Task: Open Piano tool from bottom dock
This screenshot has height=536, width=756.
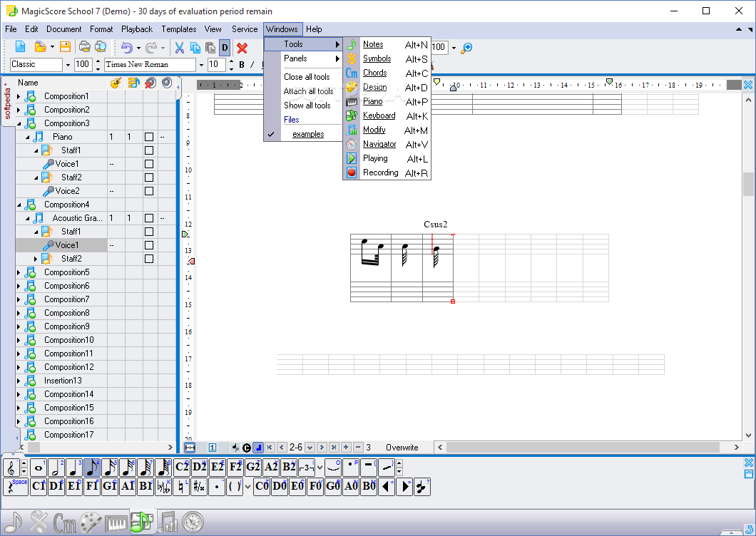Action: click(x=116, y=522)
